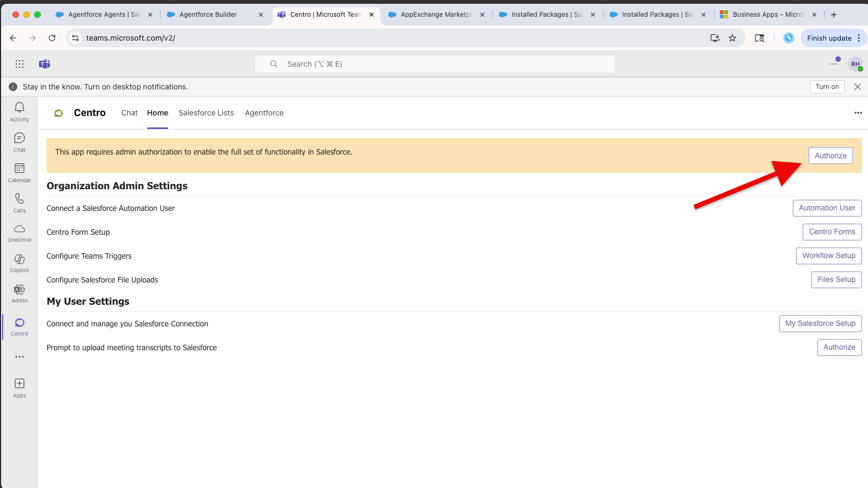
Task: Reload the Teams page
Action: (x=52, y=38)
